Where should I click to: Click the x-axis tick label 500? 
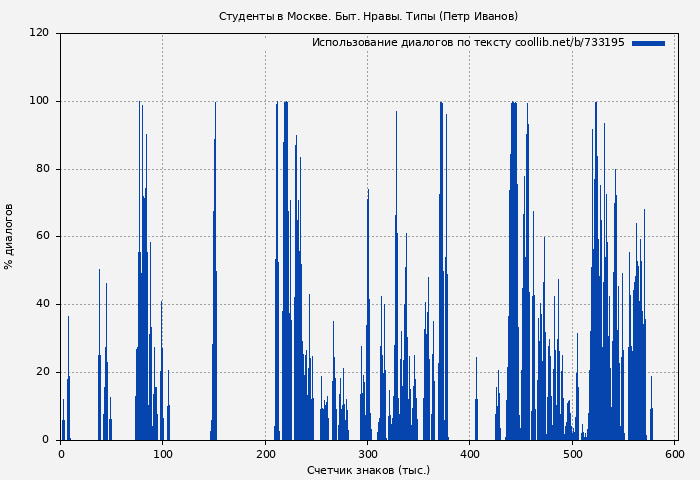coord(572,454)
